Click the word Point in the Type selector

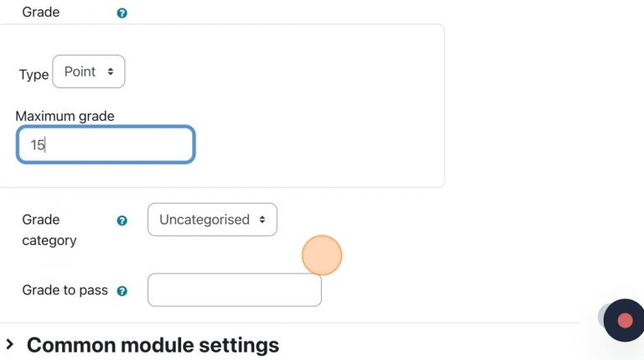[80, 72]
